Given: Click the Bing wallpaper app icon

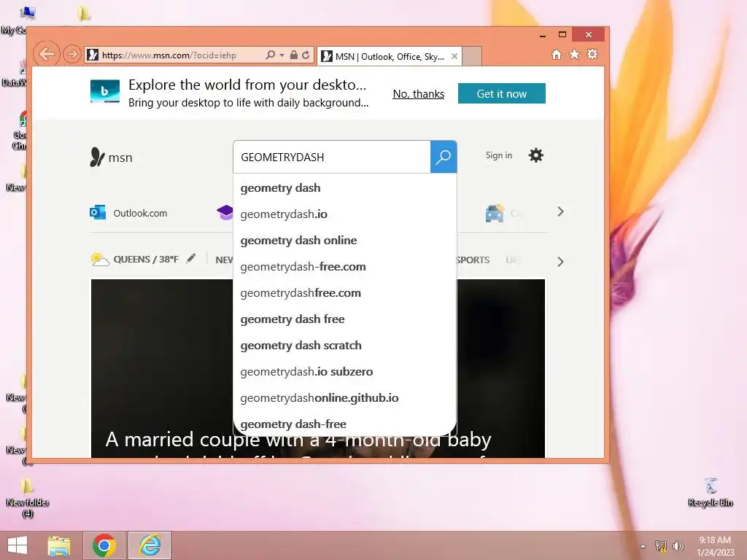Looking at the screenshot, I should [105, 91].
